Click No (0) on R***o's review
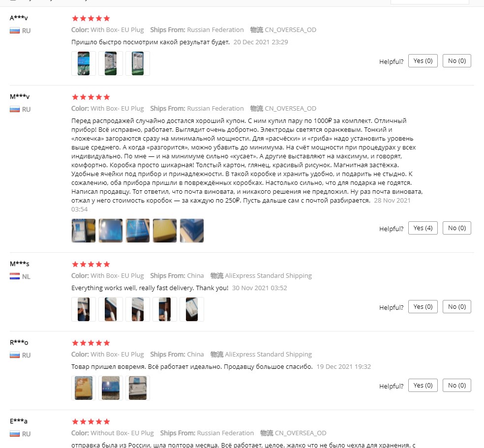484x448 pixels. [457, 386]
